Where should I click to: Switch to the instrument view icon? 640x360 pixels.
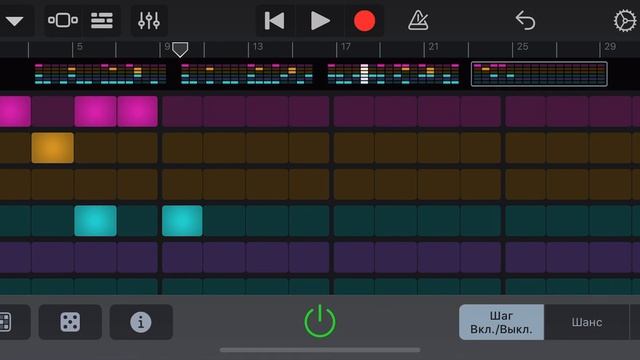[62, 20]
